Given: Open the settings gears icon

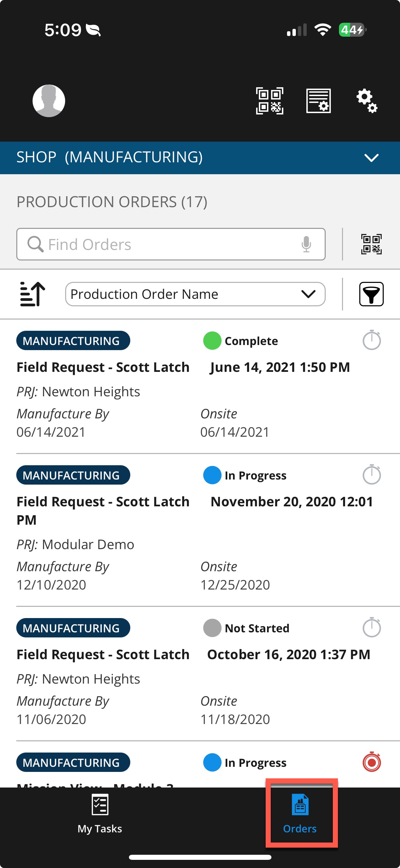Looking at the screenshot, I should pyautogui.click(x=367, y=101).
